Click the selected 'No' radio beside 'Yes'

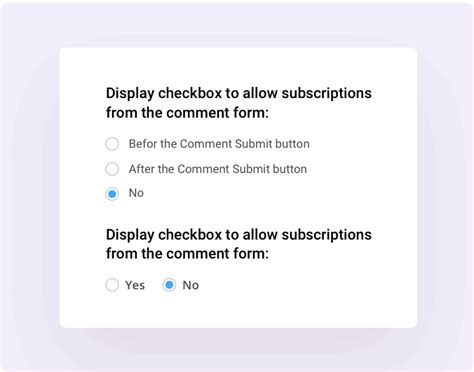coord(169,285)
